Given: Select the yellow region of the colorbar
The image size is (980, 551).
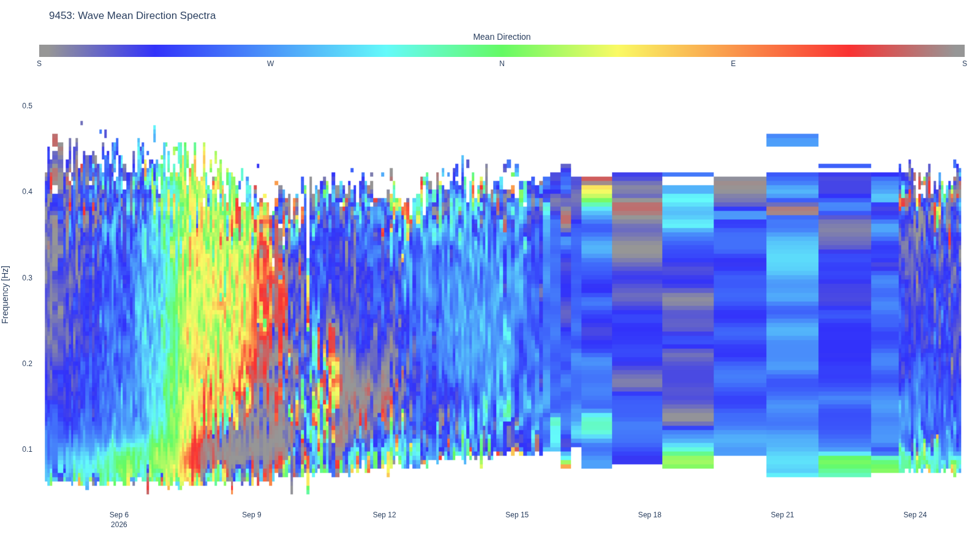Looking at the screenshot, I should pos(619,51).
